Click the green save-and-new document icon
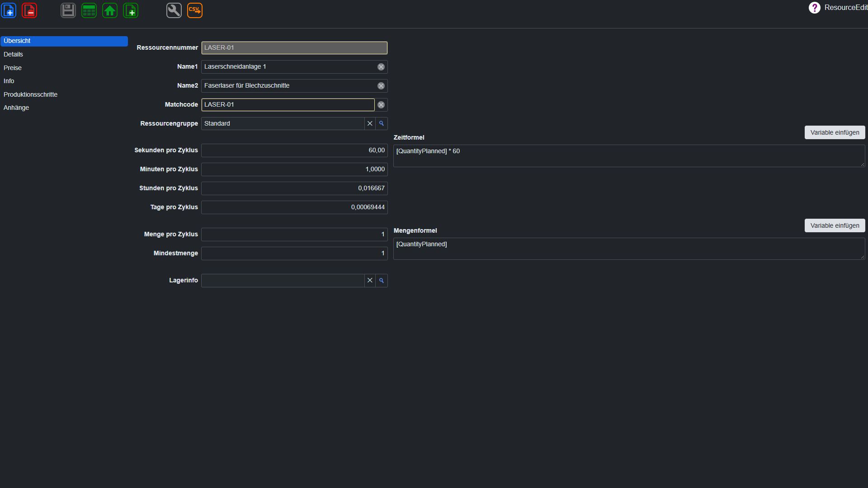 (x=131, y=10)
